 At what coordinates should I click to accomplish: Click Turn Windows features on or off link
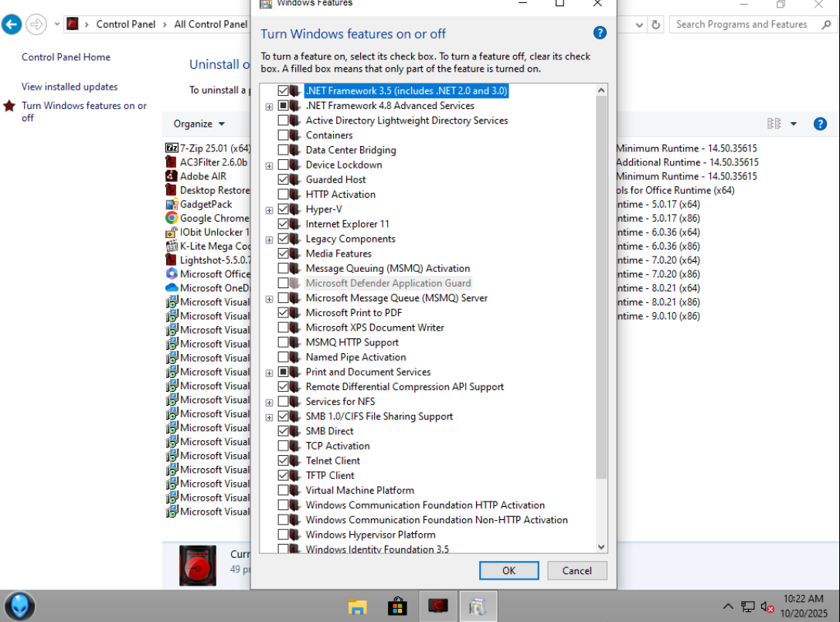pos(84,111)
